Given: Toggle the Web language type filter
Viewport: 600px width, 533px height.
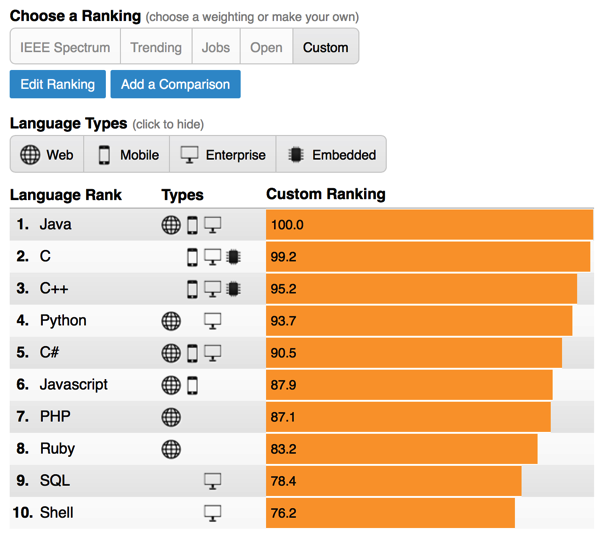Looking at the screenshot, I should 47,154.
